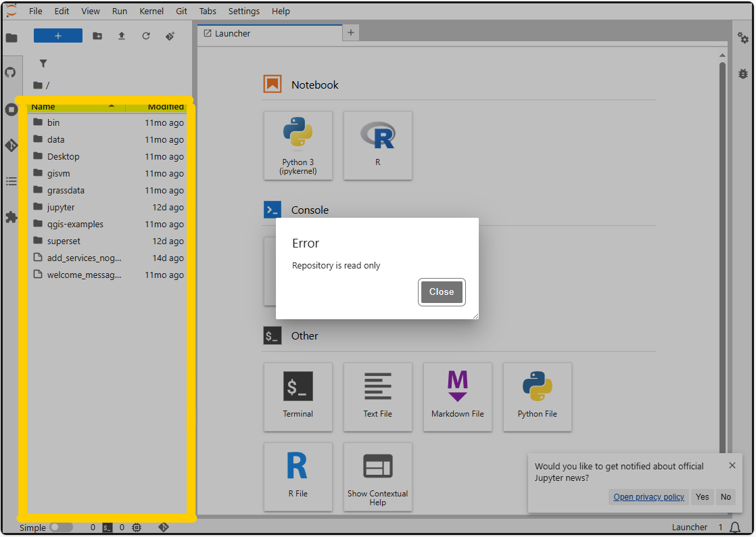Open the GitHub sidebar panel icon
Image resolution: width=756 pixels, height=537 pixels.
click(11, 73)
